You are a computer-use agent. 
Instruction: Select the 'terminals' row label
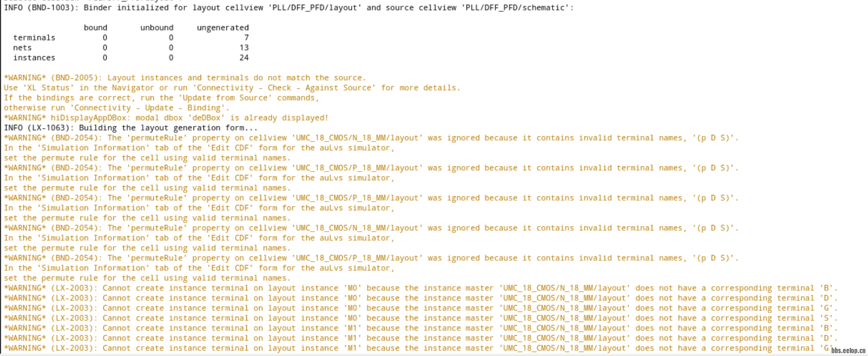pos(34,38)
